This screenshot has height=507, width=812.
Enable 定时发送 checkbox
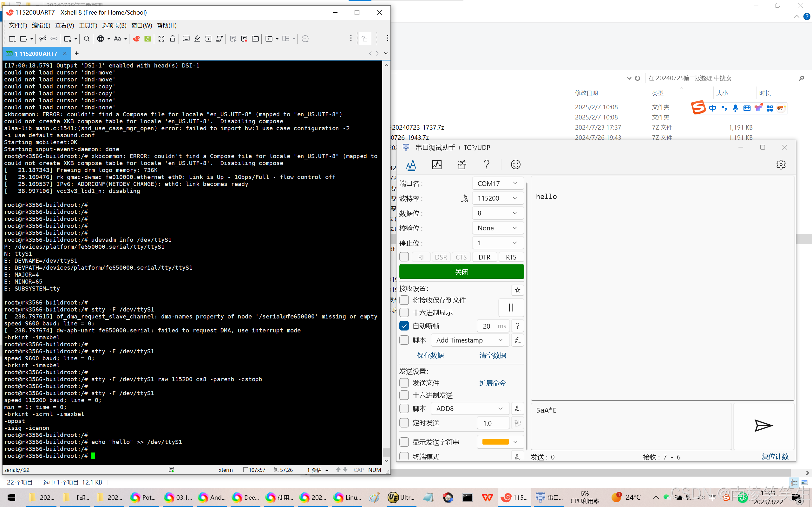tap(404, 423)
